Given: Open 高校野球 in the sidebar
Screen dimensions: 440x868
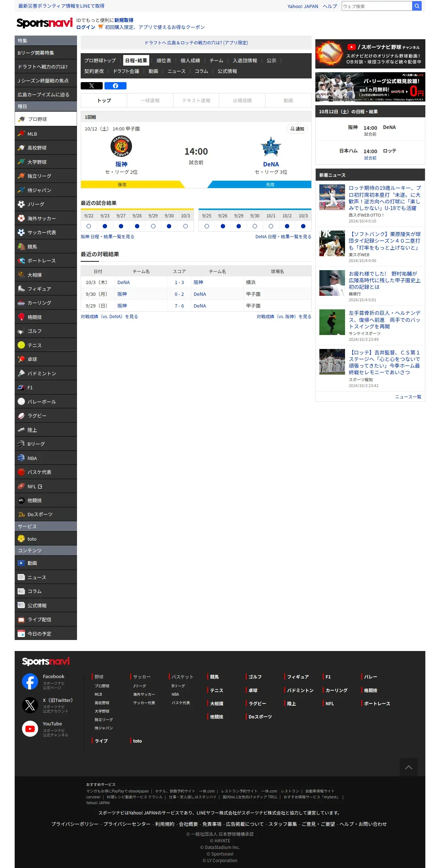Looking at the screenshot, I should point(46,148).
